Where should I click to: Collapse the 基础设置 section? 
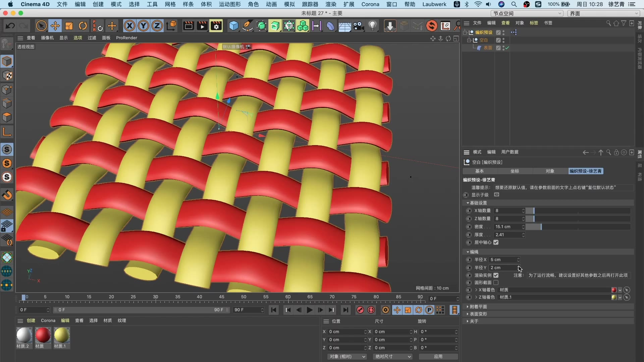[468, 203]
